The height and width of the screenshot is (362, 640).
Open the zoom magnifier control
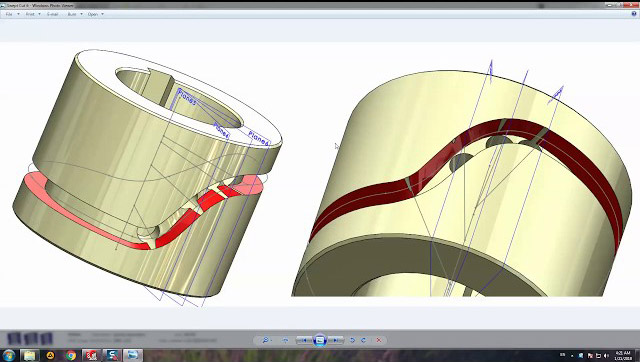point(267,340)
